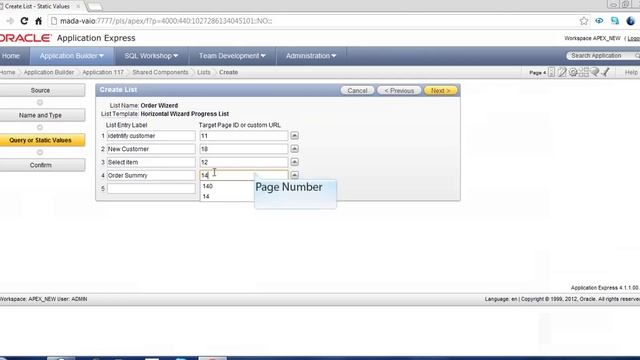Open the SQL Workshop tab
Viewport: 640px width, 360px height.
151,56
